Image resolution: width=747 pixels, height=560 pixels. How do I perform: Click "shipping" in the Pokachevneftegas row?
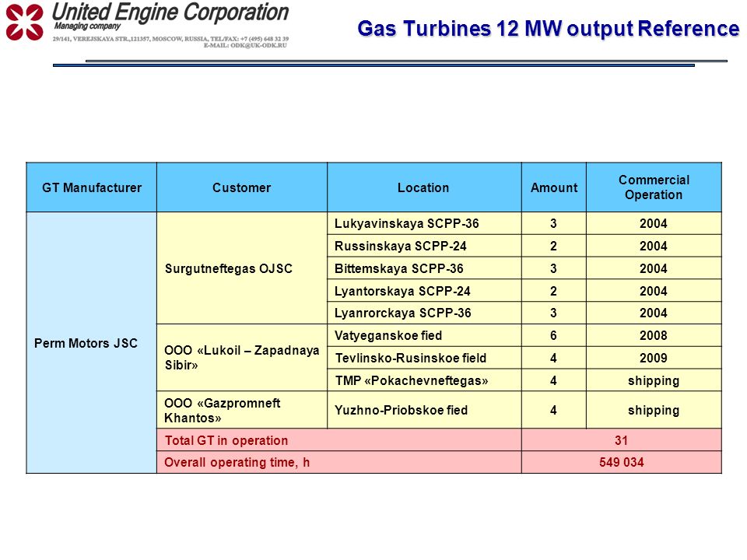click(x=654, y=381)
